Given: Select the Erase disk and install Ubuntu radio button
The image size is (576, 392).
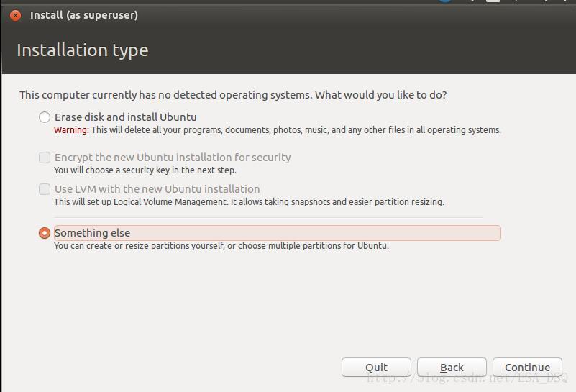Looking at the screenshot, I should click(45, 117).
